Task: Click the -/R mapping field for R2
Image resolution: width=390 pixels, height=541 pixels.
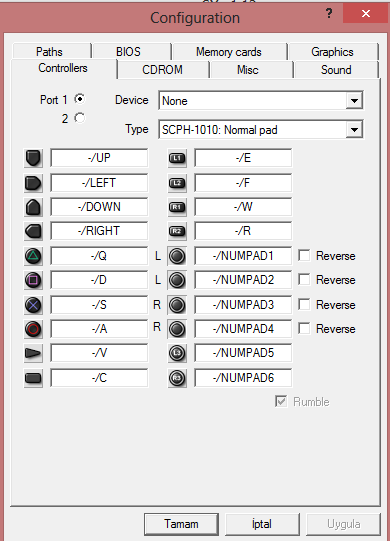Action: coord(243,231)
